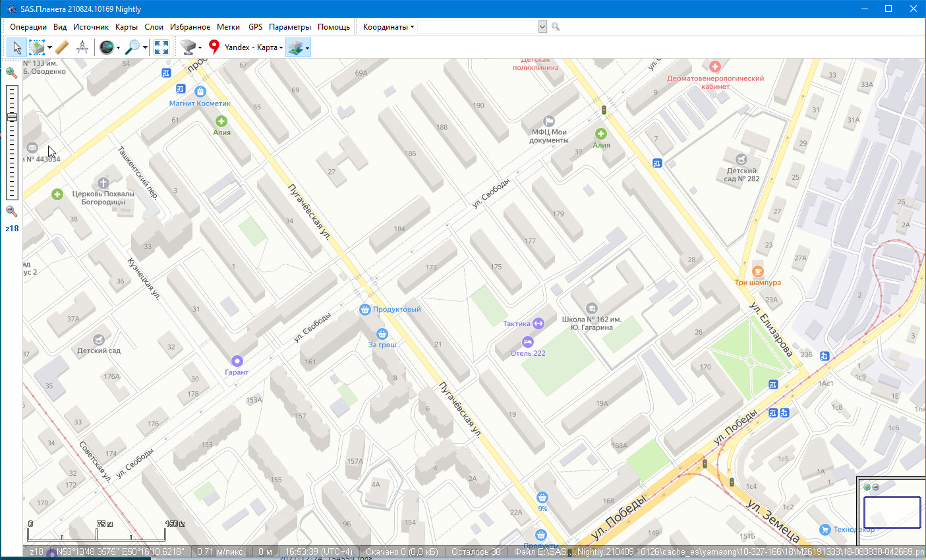Click the vertical zoom level slider
The image size is (926, 560).
point(12,142)
